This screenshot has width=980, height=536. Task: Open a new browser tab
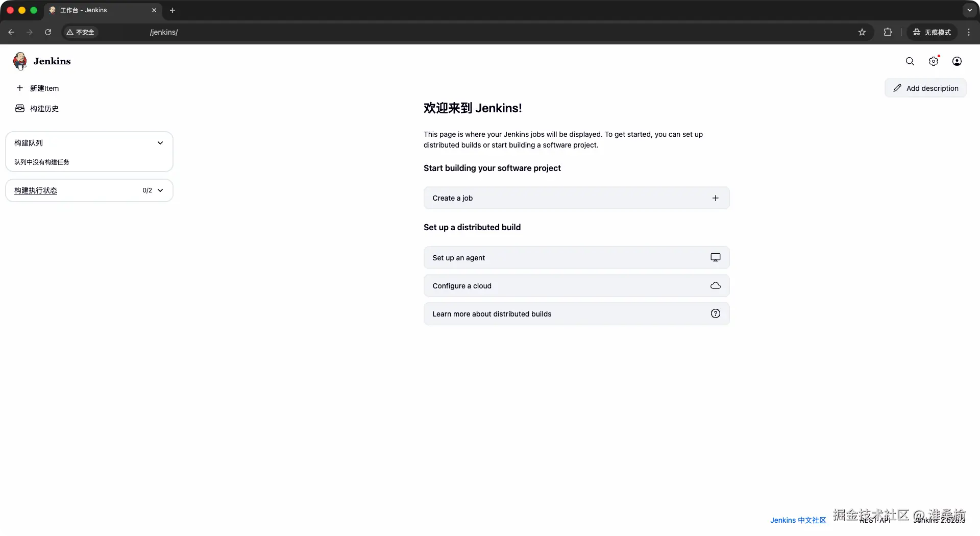(173, 10)
